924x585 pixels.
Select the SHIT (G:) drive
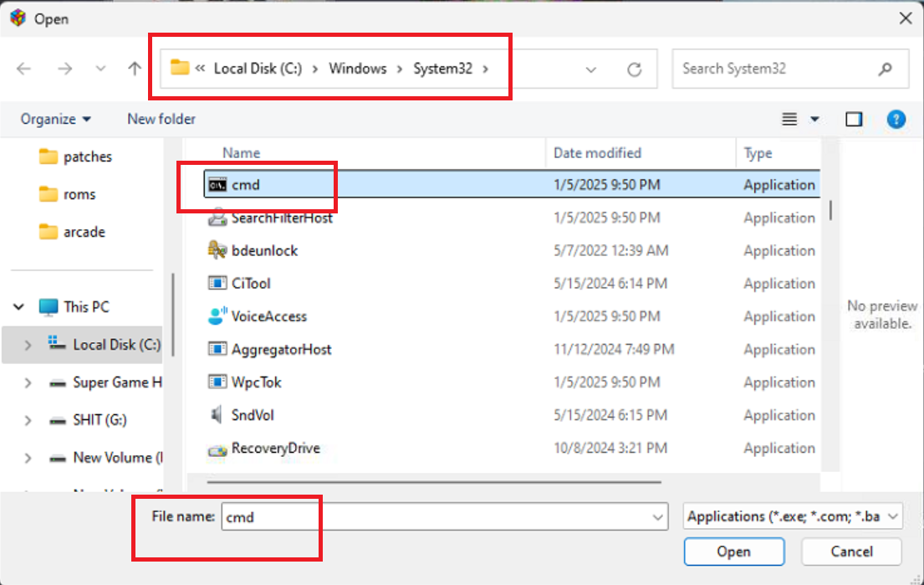[x=88, y=420]
